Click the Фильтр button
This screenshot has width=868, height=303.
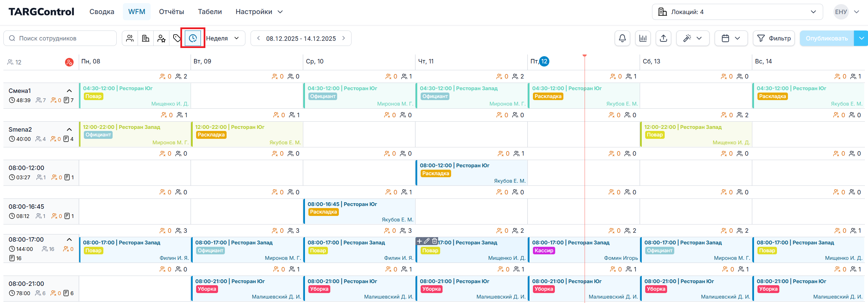[x=774, y=38]
